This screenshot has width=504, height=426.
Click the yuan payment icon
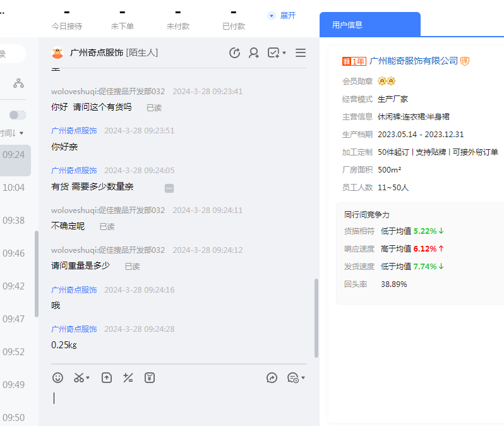[x=150, y=378]
